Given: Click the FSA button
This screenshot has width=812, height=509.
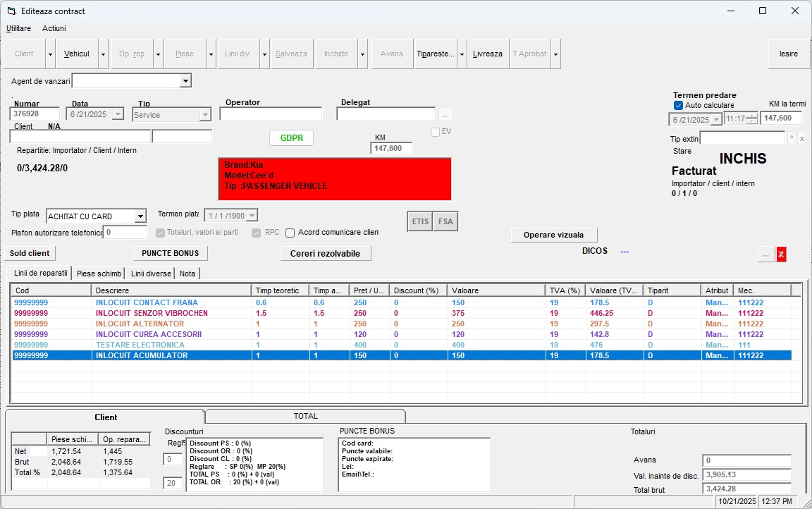Looking at the screenshot, I should 445,221.
